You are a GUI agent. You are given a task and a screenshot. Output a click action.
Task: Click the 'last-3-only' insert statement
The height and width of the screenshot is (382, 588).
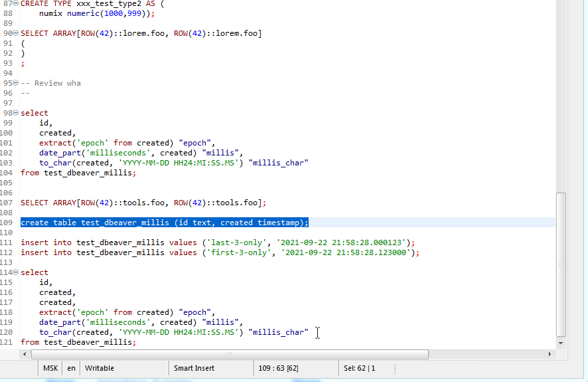coord(218,242)
